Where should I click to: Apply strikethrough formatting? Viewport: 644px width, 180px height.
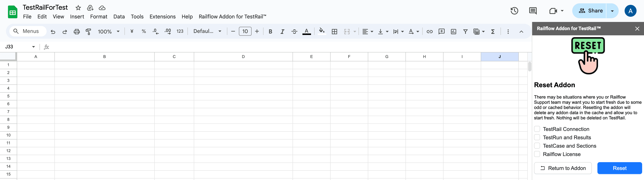pos(294,31)
